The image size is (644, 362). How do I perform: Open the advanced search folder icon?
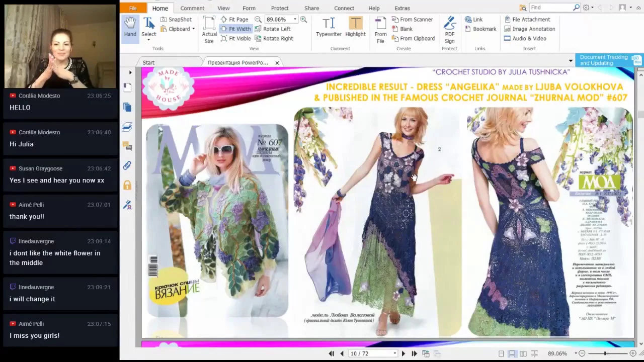(523, 8)
